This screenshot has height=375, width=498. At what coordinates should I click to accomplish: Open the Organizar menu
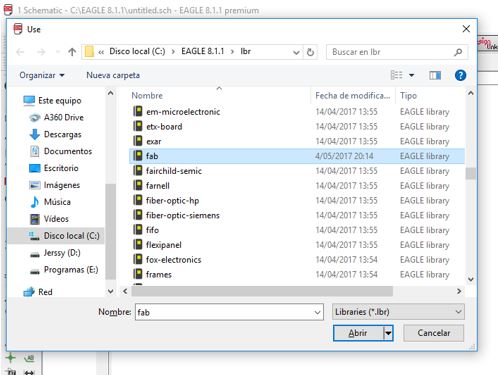42,75
